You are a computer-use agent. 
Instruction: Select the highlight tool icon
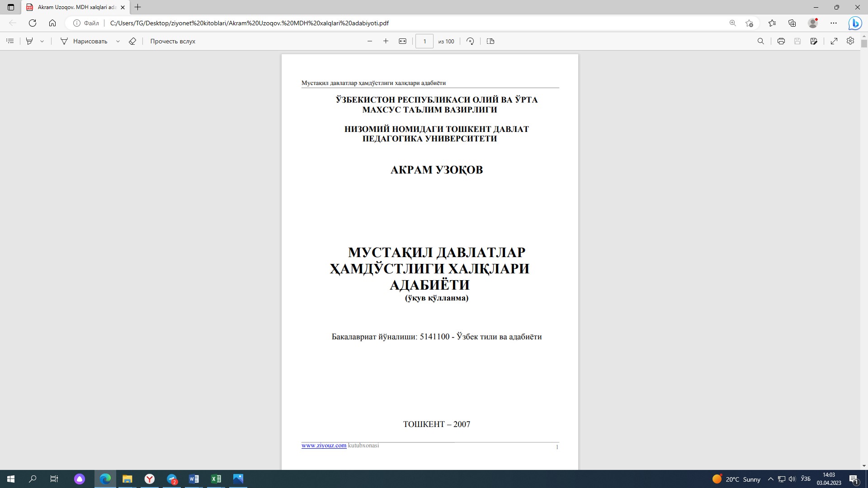coord(29,41)
